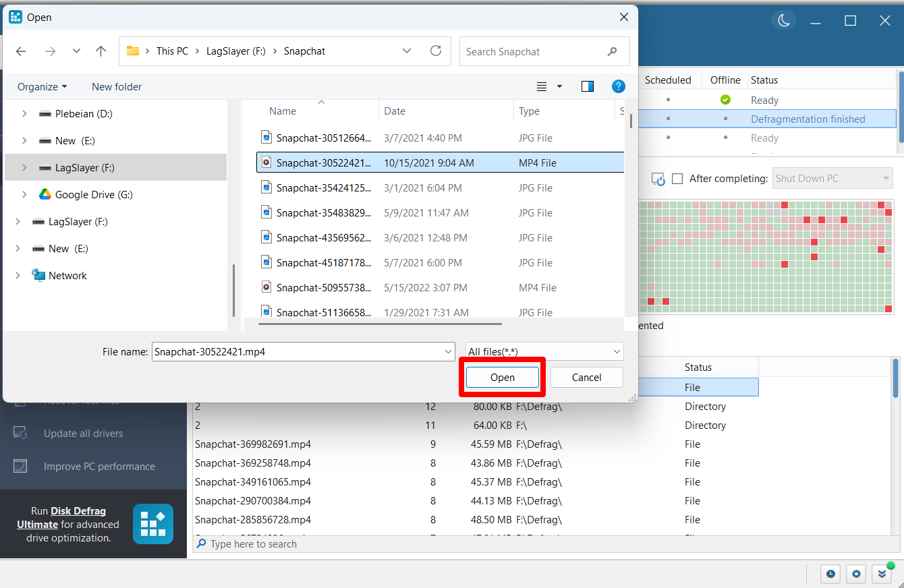Select the file dated 5/7/2021 6:00 PM
Image resolution: width=904 pixels, height=588 pixels.
coord(440,263)
